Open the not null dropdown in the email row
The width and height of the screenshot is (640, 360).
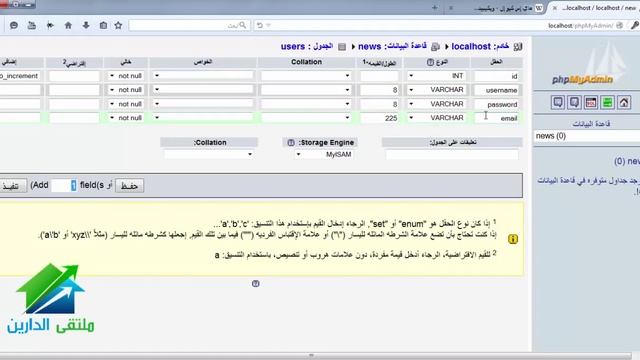(x=127, y=118)
